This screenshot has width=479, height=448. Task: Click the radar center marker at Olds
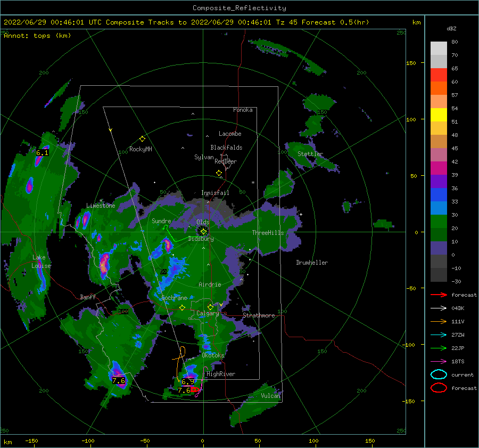click(x=203, y=232)
